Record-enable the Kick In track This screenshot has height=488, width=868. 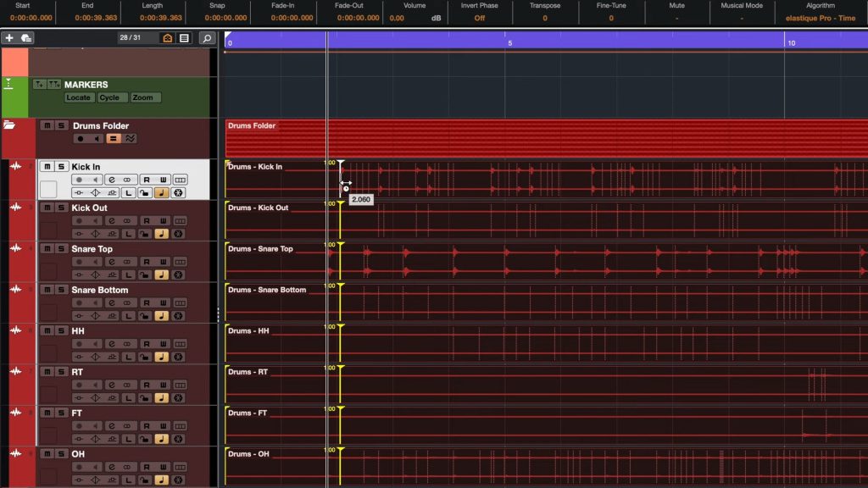pos(78,180)
